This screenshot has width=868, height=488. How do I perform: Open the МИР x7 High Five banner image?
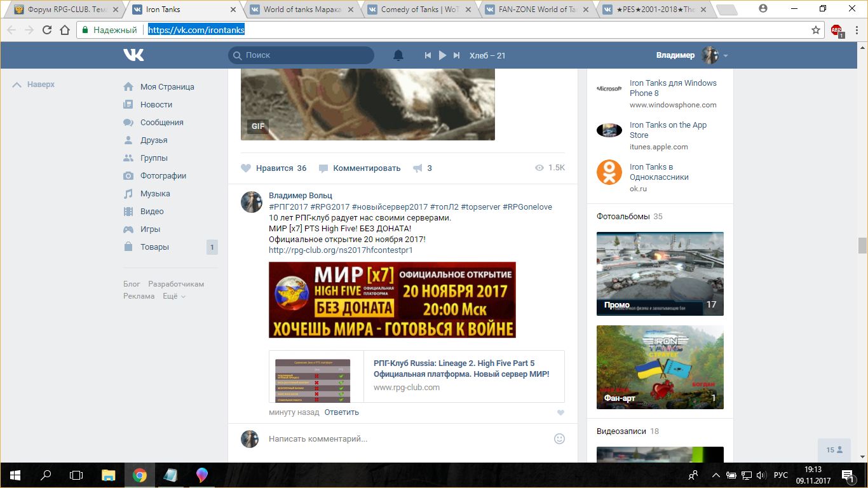coord(392,300)
